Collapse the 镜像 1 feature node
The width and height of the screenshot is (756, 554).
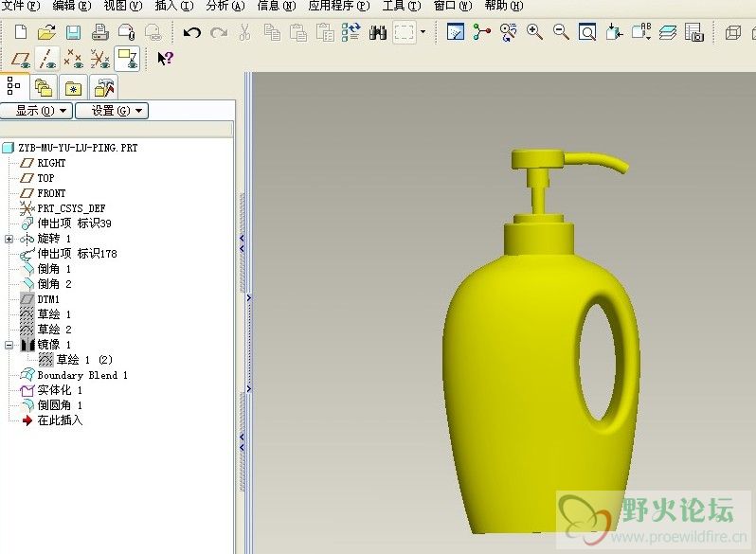click(9, 345)
